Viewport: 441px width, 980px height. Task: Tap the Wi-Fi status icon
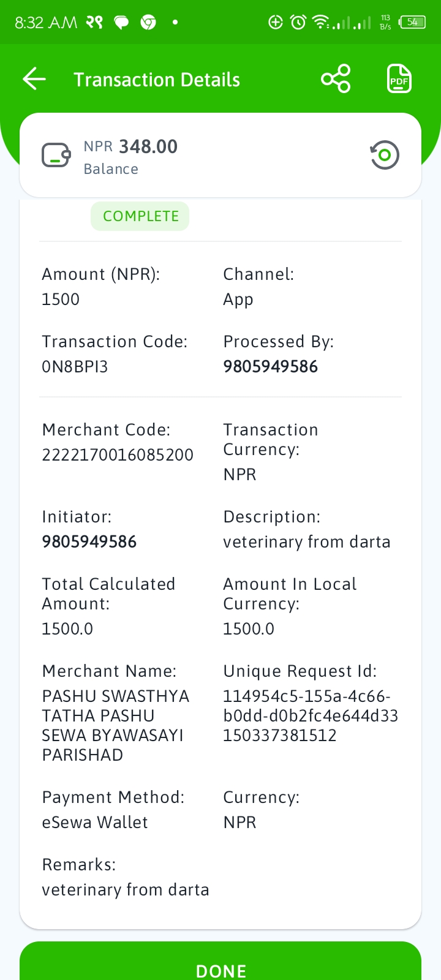click(321, 23)
